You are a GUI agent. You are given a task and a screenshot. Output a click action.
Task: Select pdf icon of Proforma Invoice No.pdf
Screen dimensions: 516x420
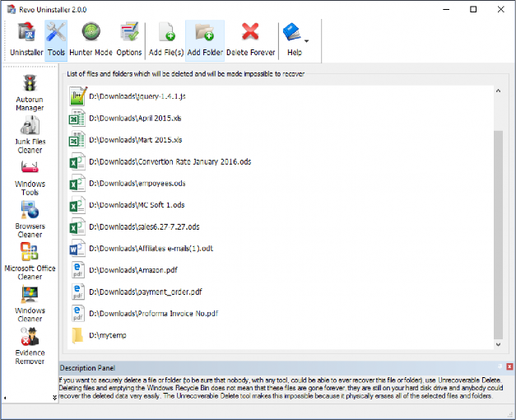(x=78, y=314)
